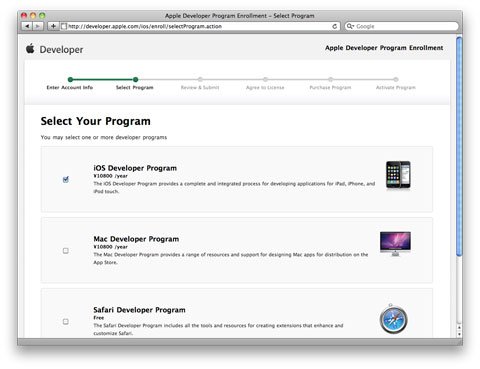Click the Purchase Program step marker

point(330,79)
